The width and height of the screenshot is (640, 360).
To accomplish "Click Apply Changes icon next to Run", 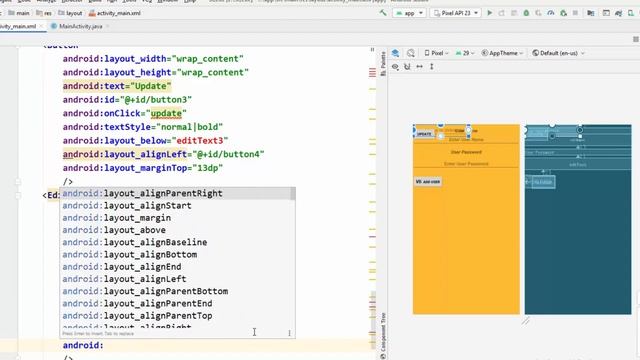I will click(x=502, y=13).
